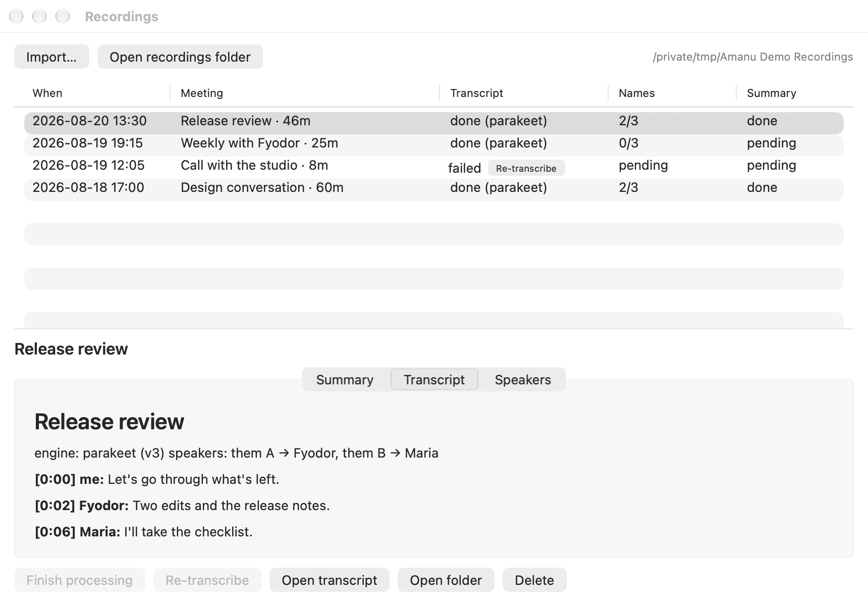
Task: Click the Open transcript button
Action: pyautogui.click(x=329, y=580)
